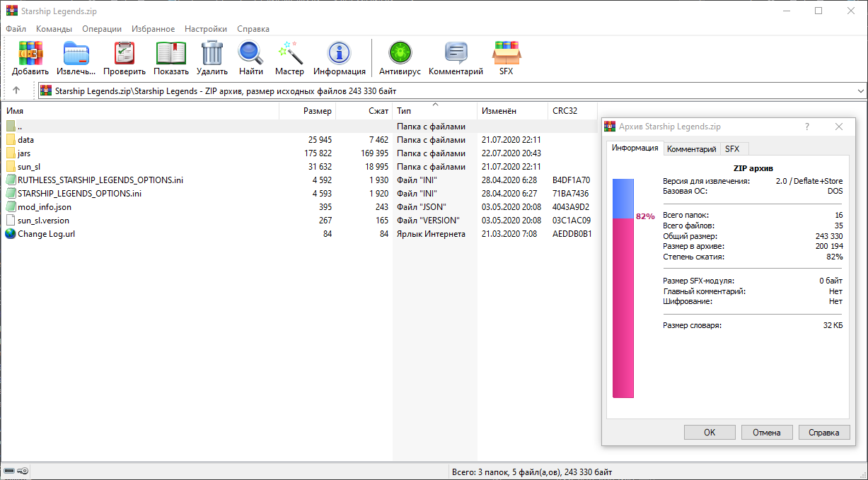Click the SFX toolbar icon

[x=506, y=53]
